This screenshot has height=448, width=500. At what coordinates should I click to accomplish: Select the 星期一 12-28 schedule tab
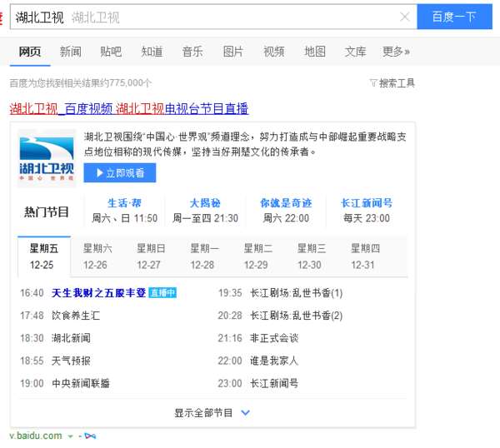coord(204,256)
